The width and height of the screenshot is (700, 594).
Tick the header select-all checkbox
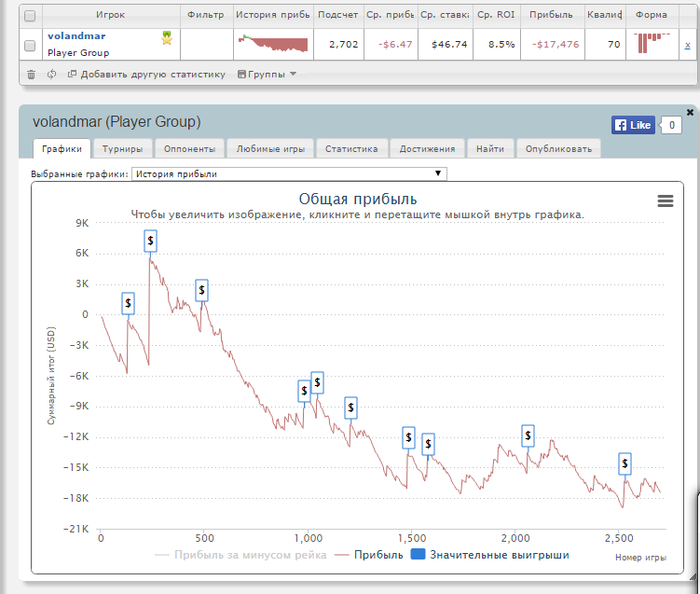[x=29, y=16]
